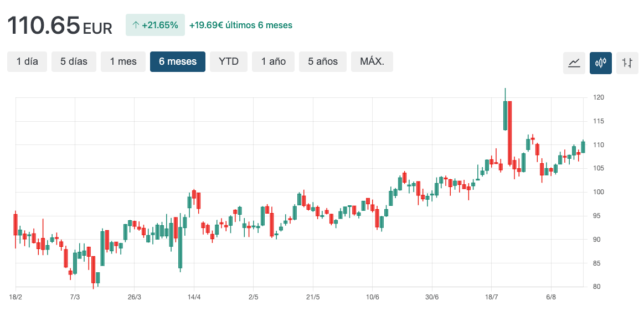Click the 7/3 date axis label
The width and height of the screenshot is (644, 311).
tap(75, 297)
